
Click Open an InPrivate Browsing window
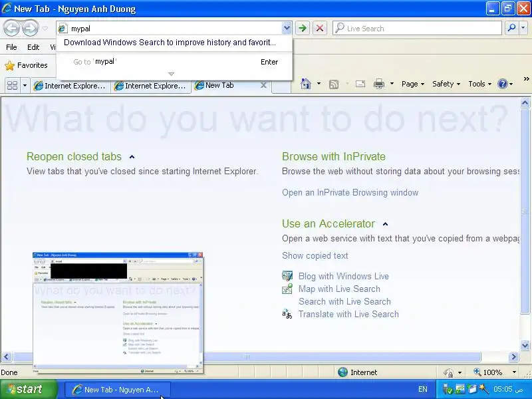pos(350,192)
